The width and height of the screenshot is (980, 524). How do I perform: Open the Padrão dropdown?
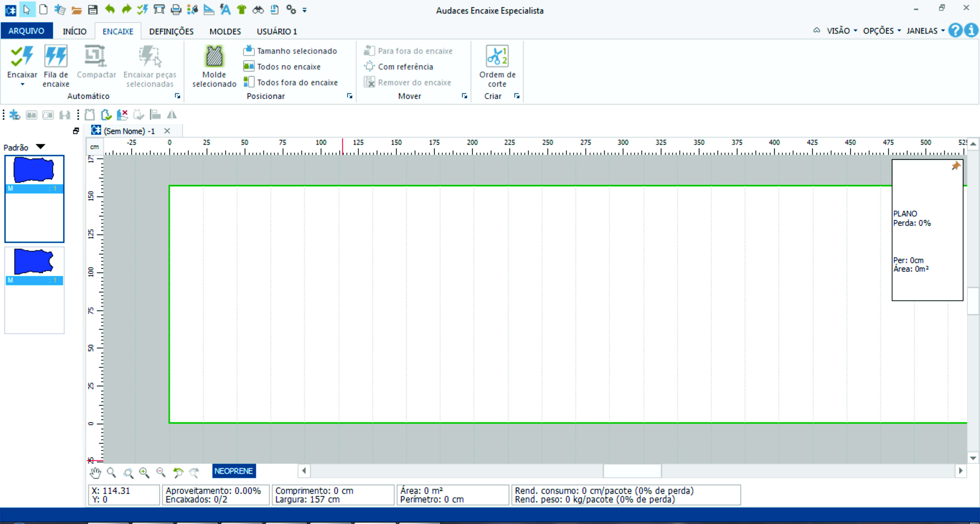point(40,147)
